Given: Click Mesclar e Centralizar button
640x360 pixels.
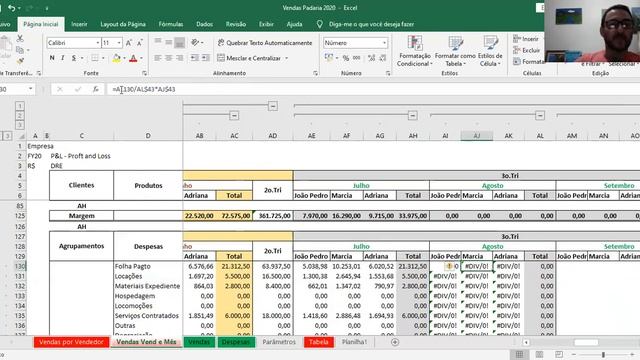Looking at the screenshot, I should coord(249,58).
